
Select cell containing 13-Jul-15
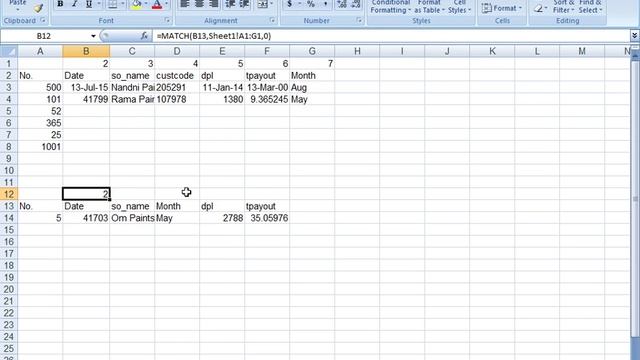[x=86, y=87]
